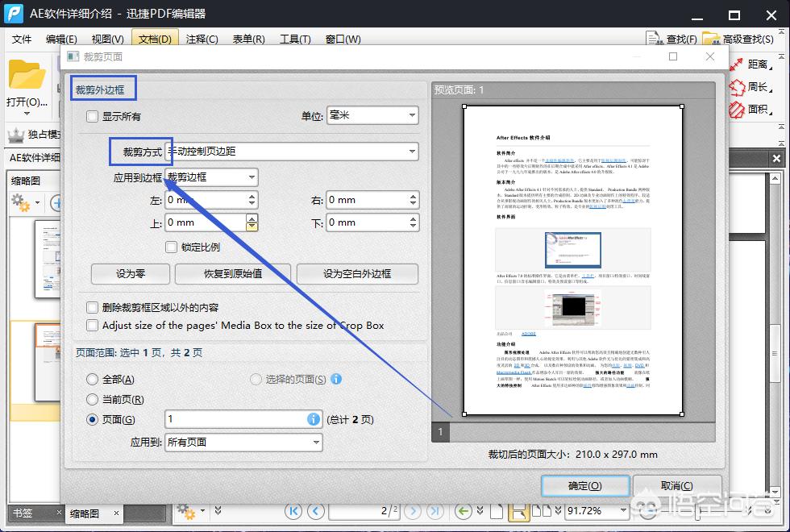Select the Distance measurement tool icon

738,64
